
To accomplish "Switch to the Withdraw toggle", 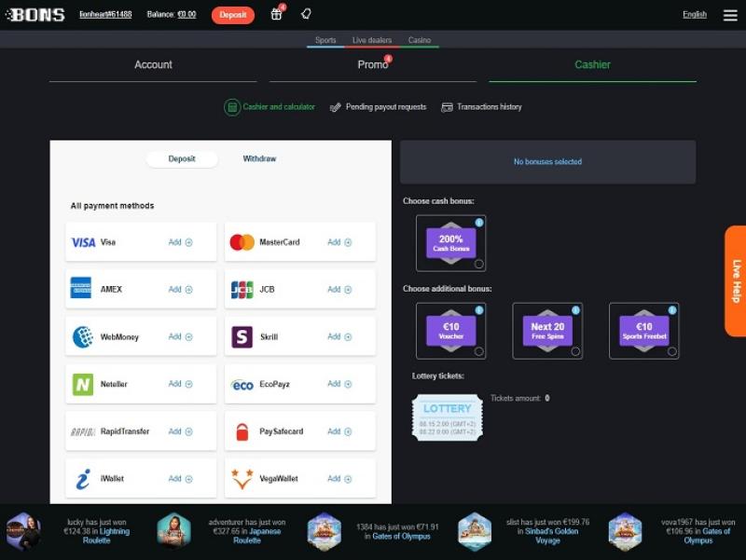I will pos(259,158).
